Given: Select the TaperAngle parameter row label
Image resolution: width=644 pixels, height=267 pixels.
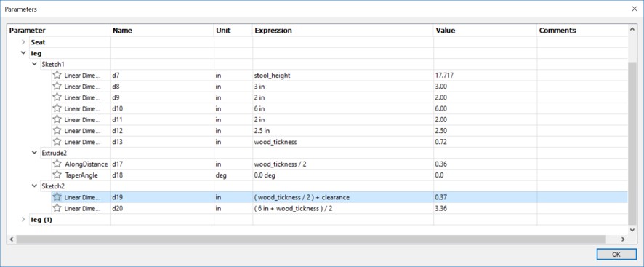Looking at the screenshot, I should click(x=81, y=175).
